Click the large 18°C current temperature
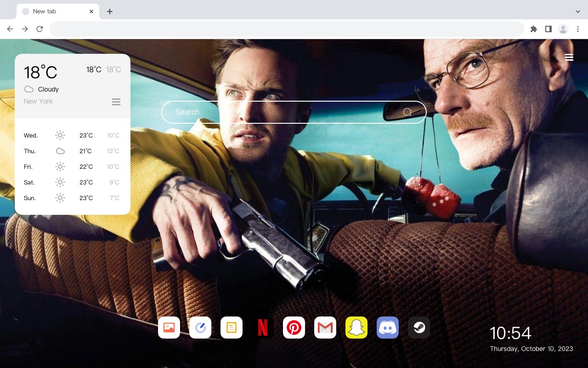Viewport: 588px width, 368px height. (40, 72)
